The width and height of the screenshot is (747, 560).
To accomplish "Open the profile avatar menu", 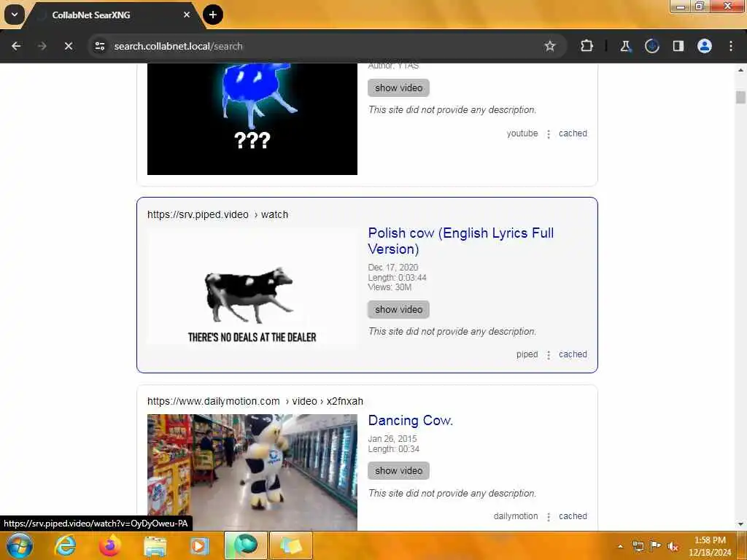I will 705,46.
